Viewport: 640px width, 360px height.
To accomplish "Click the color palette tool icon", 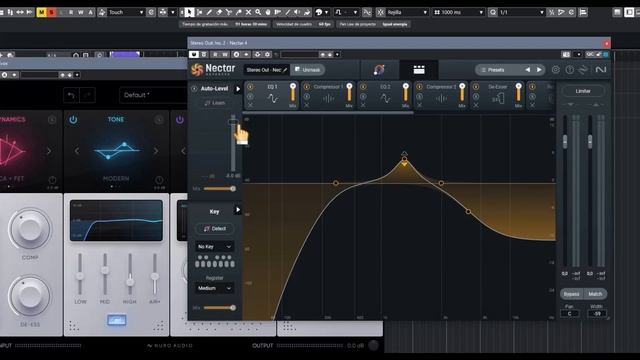I will coord(319,12).
